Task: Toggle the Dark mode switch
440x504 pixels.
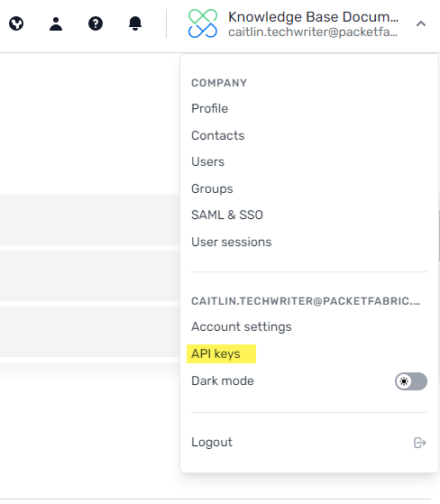Action: [x=411, y=381]
